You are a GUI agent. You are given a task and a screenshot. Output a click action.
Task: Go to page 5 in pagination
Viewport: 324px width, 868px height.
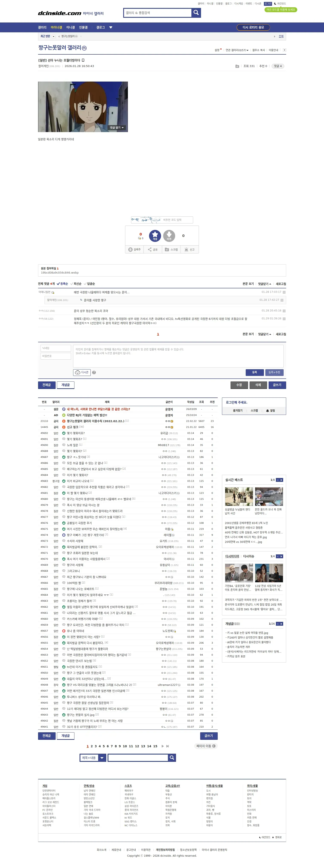(x=104, y=746)
